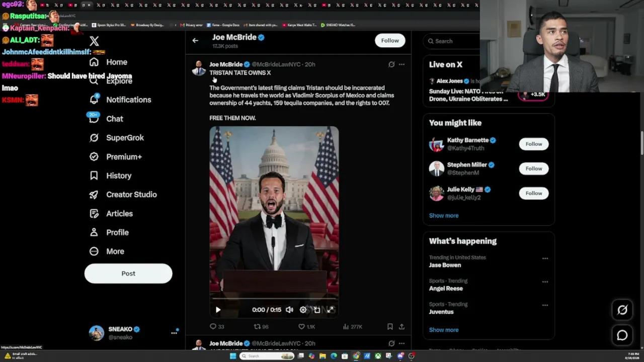This screenshot has height=362, width=644.
Task: Click the video progress bar
Action: (274, 299)
